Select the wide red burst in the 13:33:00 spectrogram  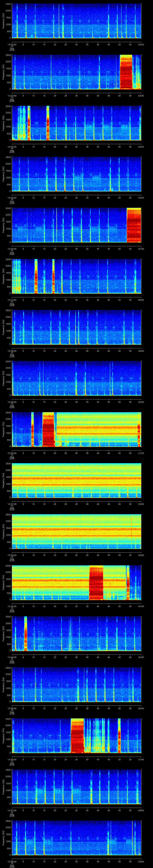pos(96,583)
